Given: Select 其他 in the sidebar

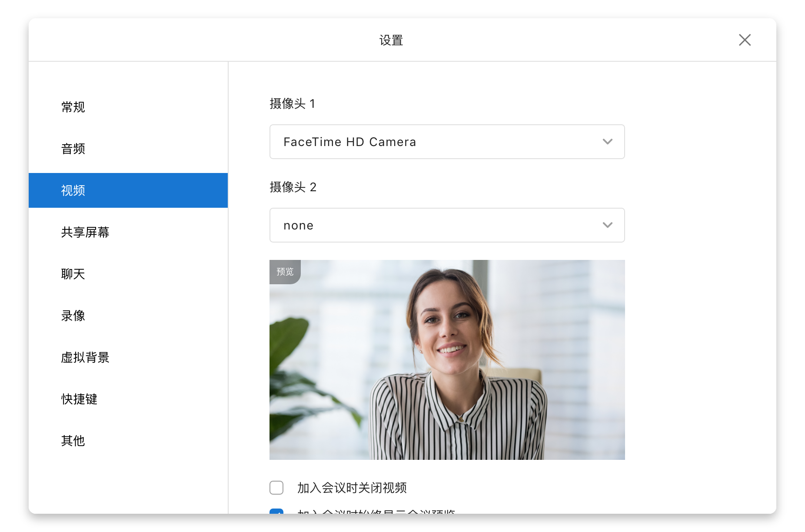Looking at the screenshot, I should pos(73,441).
